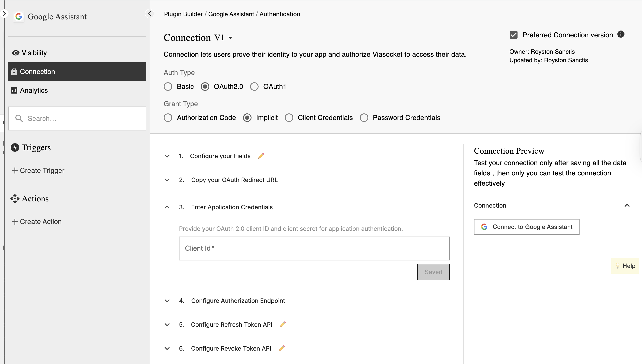Click the Help lightbulb icon
The height and width of the screenshot is (364, 642).
pos(617,266)
